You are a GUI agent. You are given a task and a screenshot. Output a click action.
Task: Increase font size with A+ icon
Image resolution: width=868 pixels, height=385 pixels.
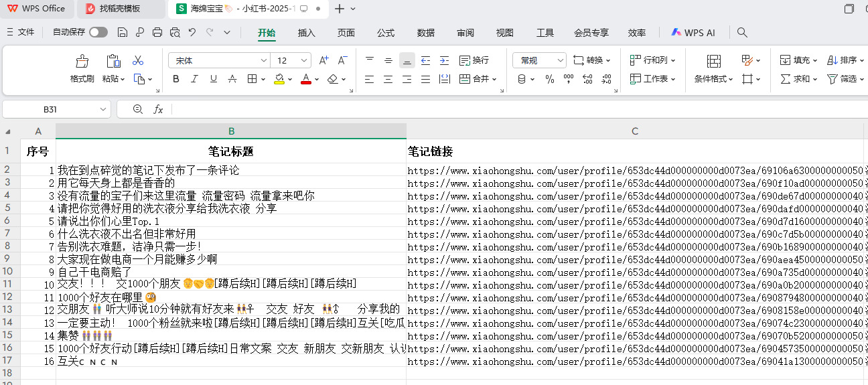(323, 60)
